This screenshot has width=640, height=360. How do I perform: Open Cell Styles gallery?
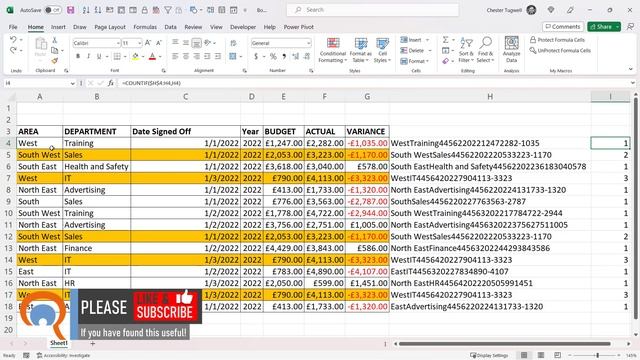(x=382, y=50)
